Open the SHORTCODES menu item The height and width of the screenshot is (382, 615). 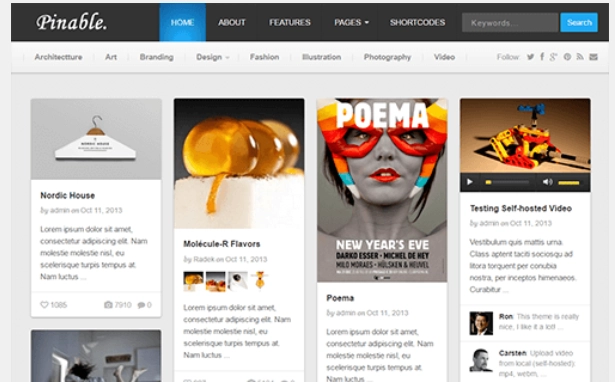coord(417,22)
